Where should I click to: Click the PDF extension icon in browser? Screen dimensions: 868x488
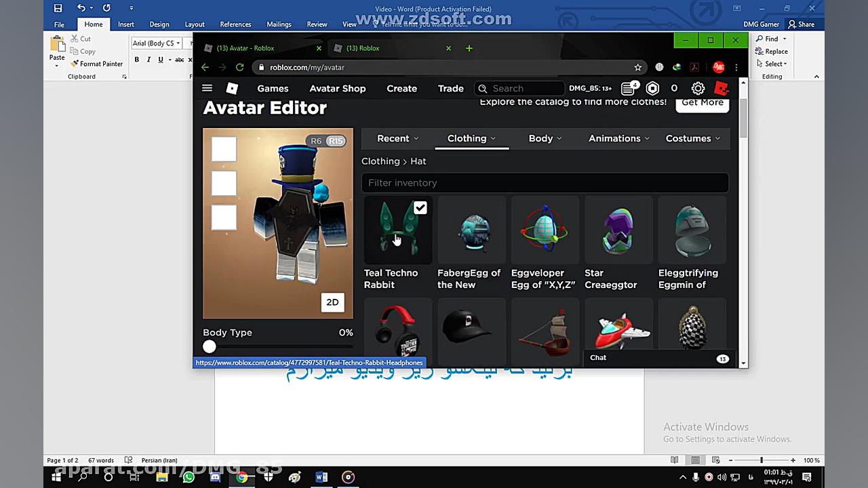coord(694,67)
